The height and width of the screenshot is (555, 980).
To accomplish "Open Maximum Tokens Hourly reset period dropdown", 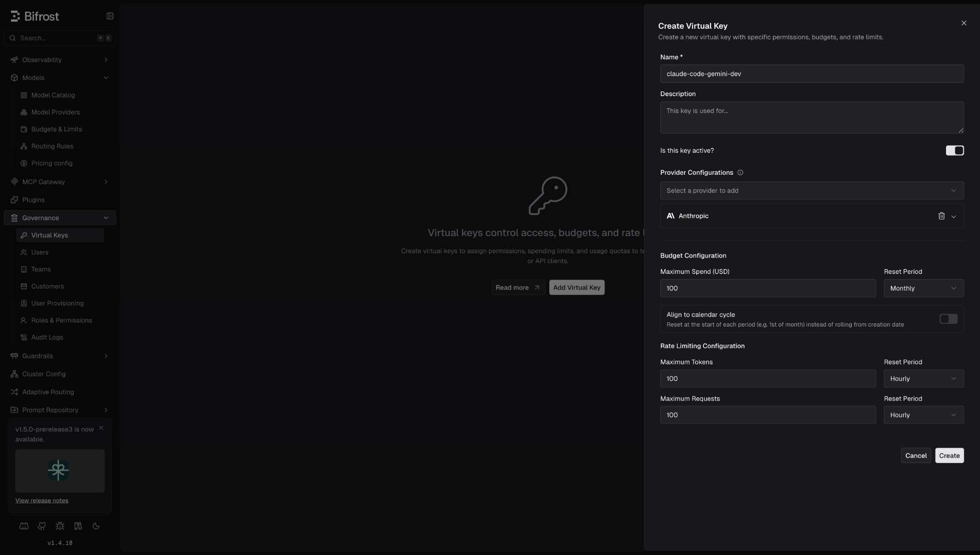I will pos(924,379).
